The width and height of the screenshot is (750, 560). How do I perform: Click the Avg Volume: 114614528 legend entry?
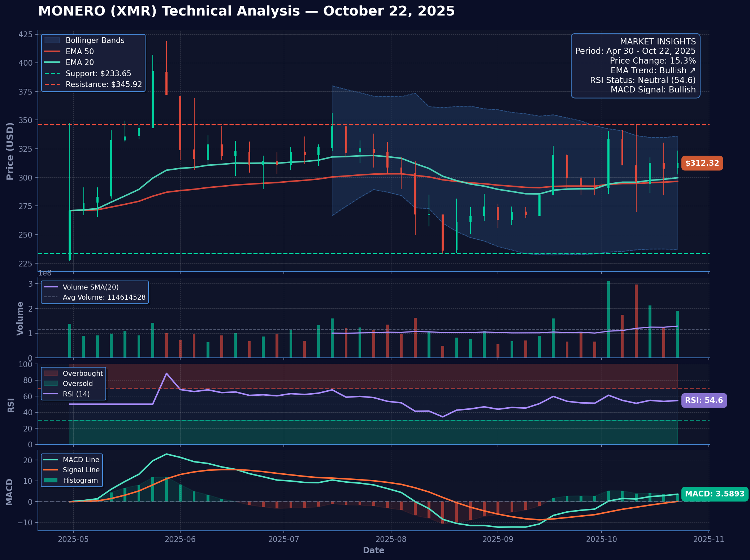click(x=104, y=298)
